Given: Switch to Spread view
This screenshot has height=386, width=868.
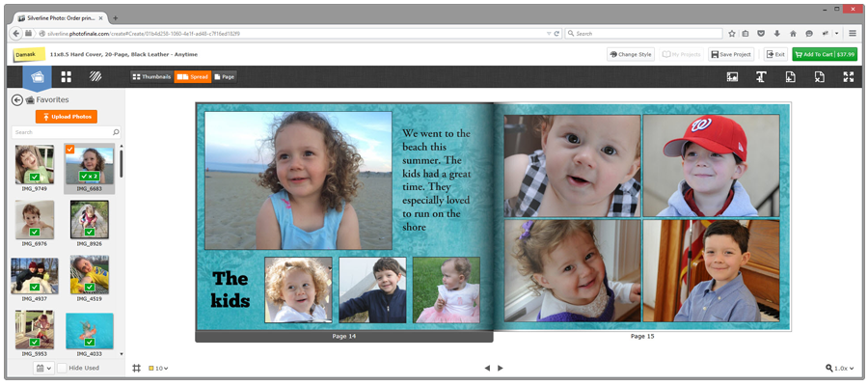Looking at the screenshot, I should click(193, 77).
